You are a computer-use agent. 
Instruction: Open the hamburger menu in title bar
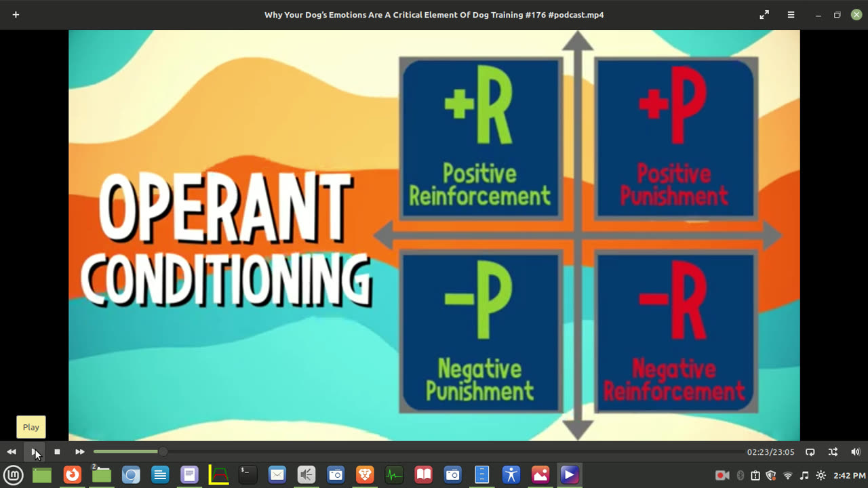point(791,14)
